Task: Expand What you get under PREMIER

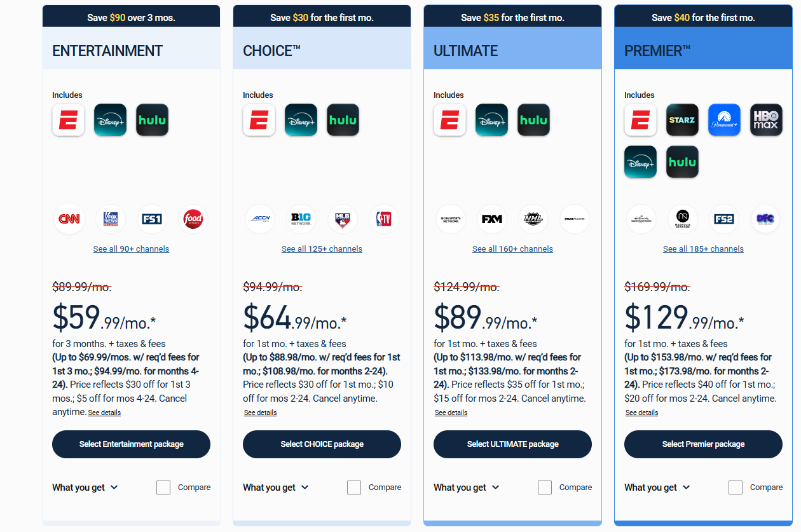Action: pyautogui.click(x=657, y=488)
